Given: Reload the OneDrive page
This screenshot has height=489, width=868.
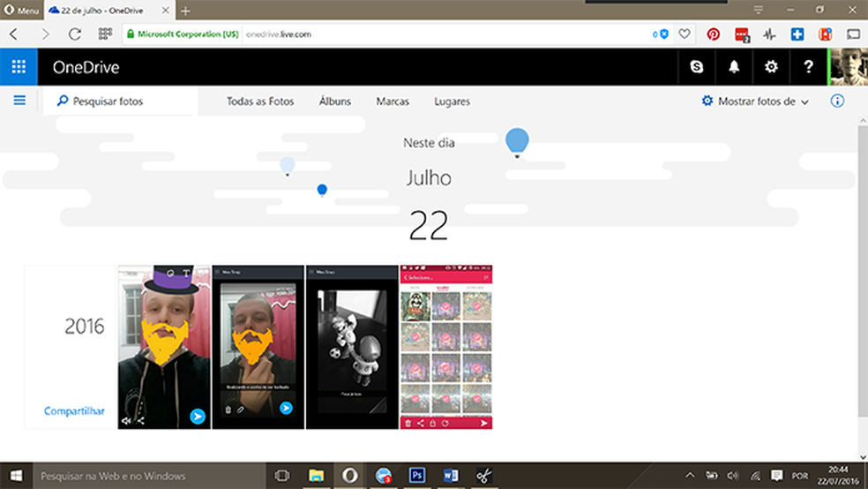Looking at the screenshot, I should (x=75, y=34).
